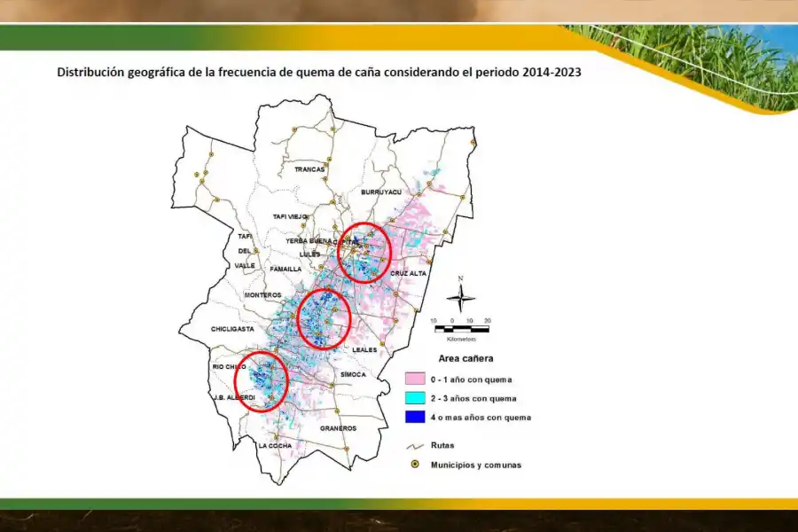Click the blue '4 o mas años con quema' symbol
Image resolution: width=798 pixels, height=532 pixels.
pyautogui.click(x=414, y=419)
